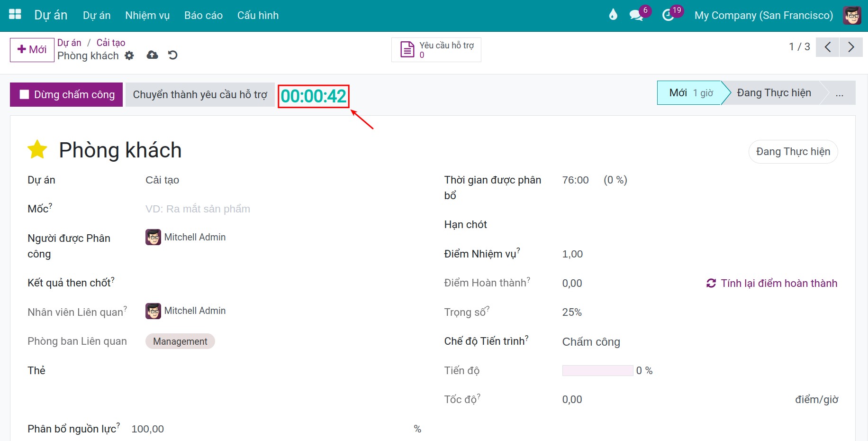This screenshot has height=441, width=868.
Task: Click the Cải tạo breadcrumb link
Action: (111, 43)
